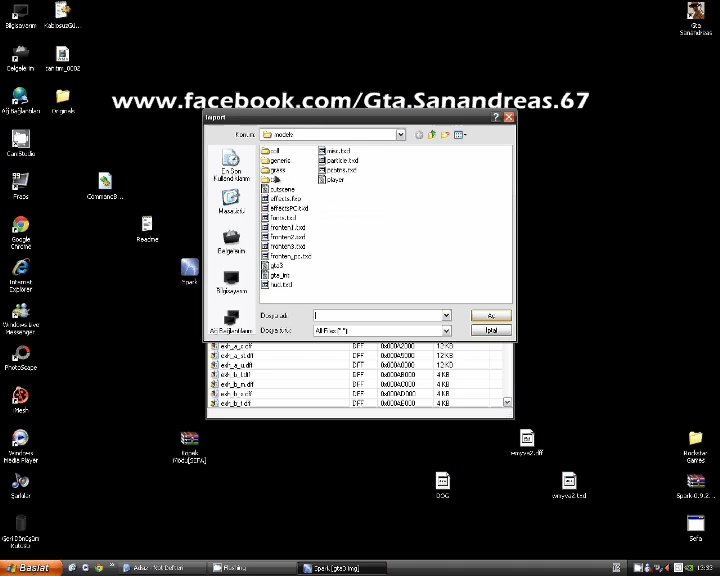Select the coll folder
Viewport: 720px width, 576px height.
pos(270,151)
